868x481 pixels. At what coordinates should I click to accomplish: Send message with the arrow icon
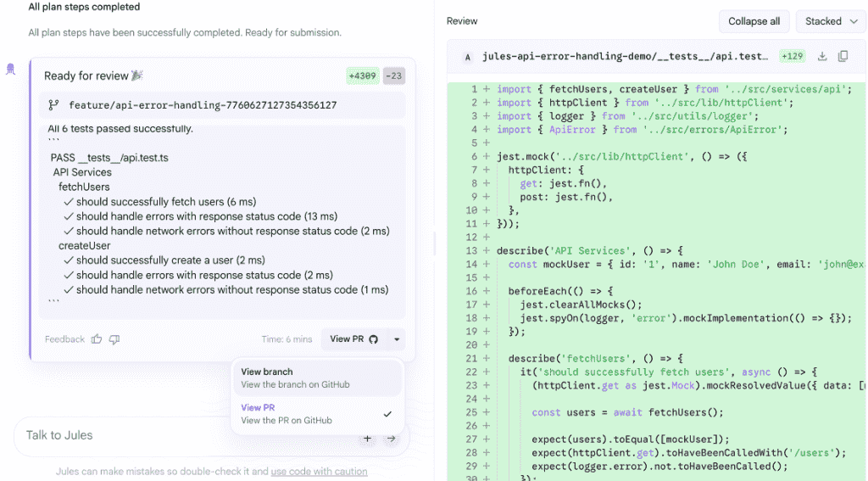point(392,439)
